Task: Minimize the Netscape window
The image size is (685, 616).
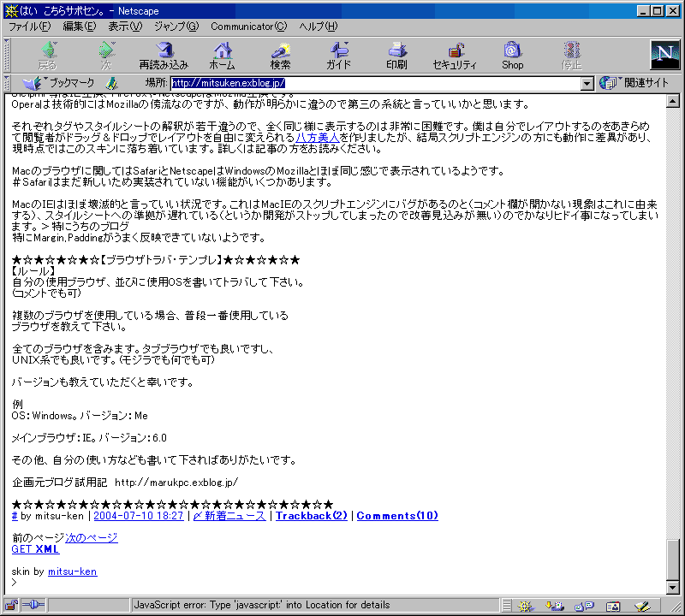Action: (643, 11)
